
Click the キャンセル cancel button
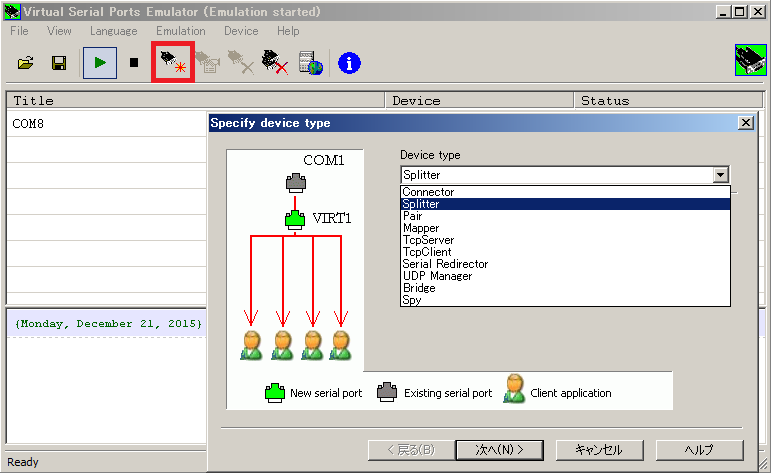[598, 450]
